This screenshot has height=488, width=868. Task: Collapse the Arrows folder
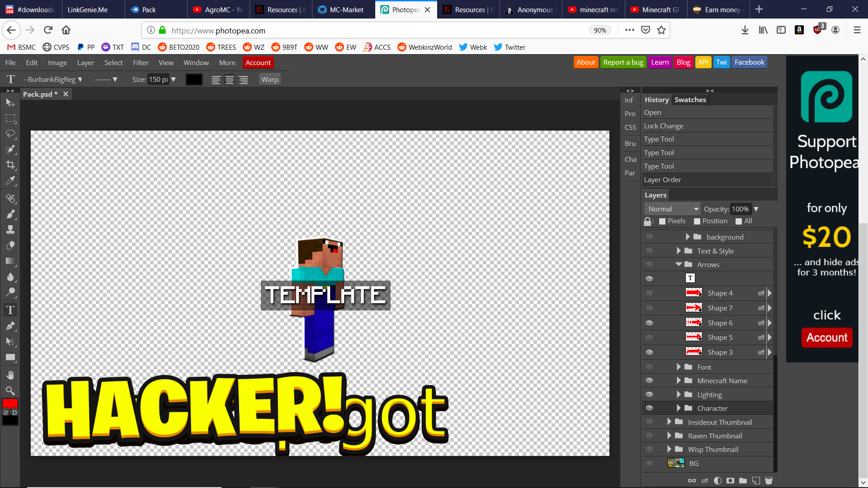coord(679,264)
